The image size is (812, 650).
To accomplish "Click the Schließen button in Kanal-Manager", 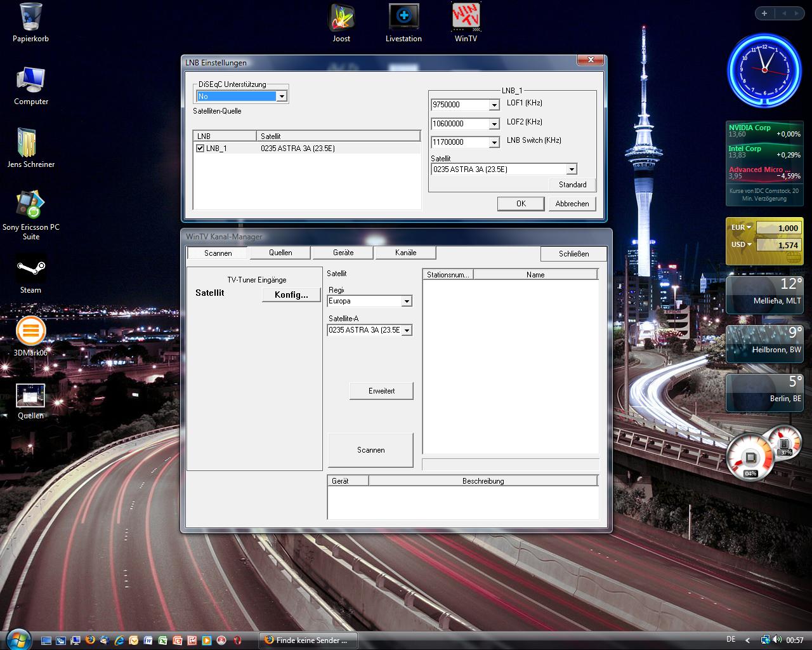I will tap(574, 253).
